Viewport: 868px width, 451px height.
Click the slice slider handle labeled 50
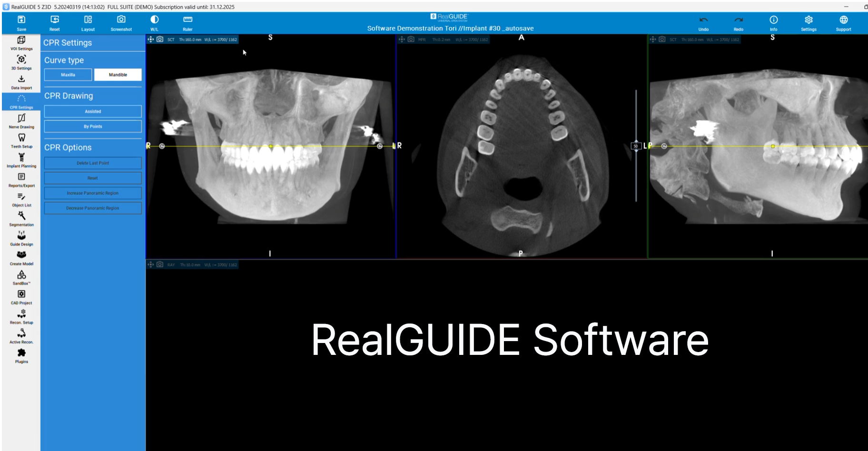point(636,146)
